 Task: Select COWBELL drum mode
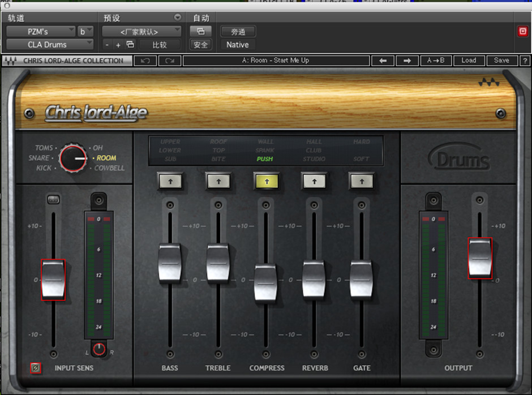point(109,168)
